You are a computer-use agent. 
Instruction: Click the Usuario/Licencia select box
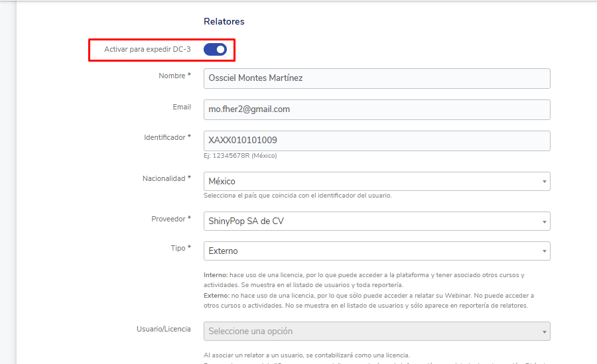pos(377,331)
